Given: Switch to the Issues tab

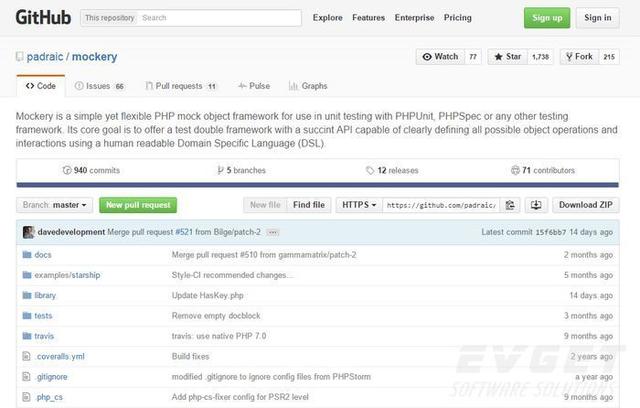Looking at the screenshot, I should point(99,86).
